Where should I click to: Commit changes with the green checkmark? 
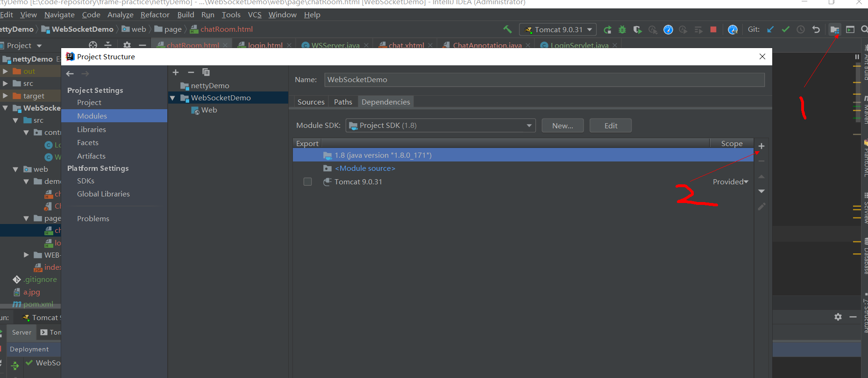tap(786, 29)
